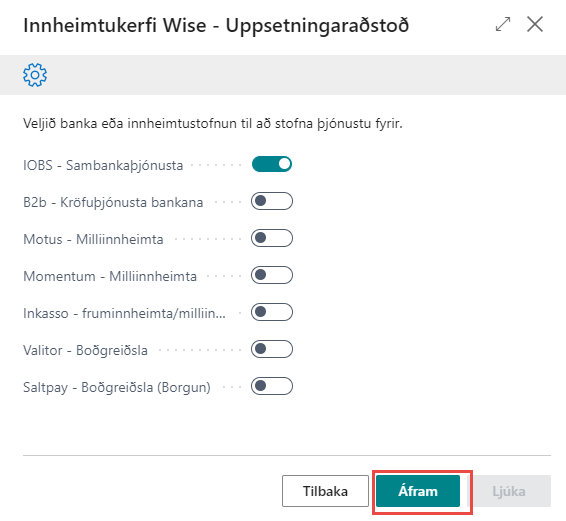Enable the B2b - Kröfuþjónusta bankana toggle
566x521 pixels.
point(272,201)
